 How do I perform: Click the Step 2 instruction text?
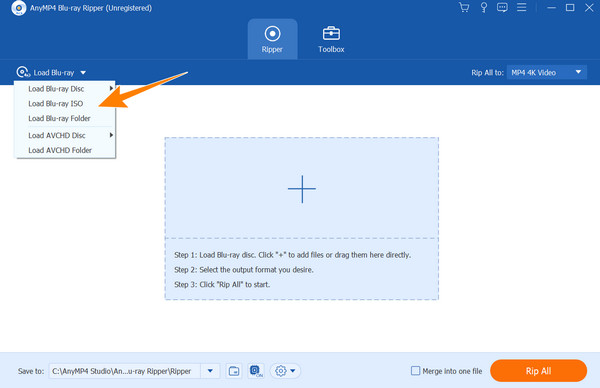point(244,270)
